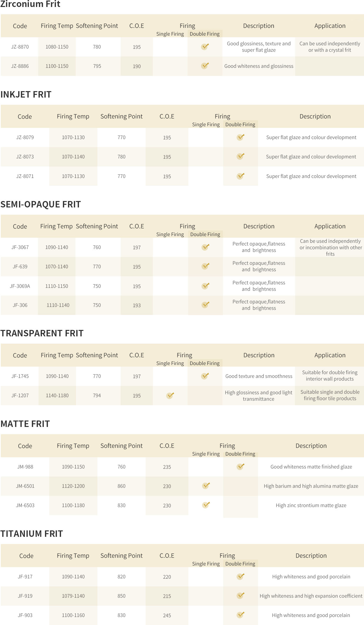
Task: Click the JF-917 code cell
Action: pyautogui.click(x=25, y=576)
